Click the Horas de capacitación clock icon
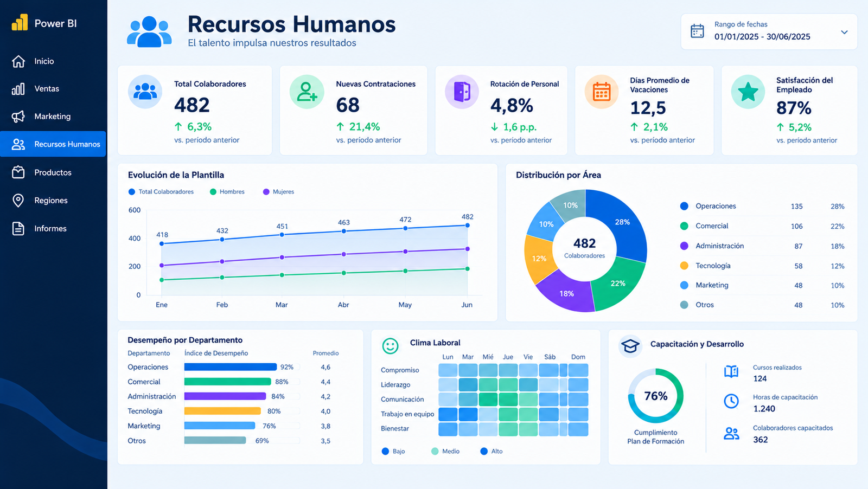 coord(731,401)
